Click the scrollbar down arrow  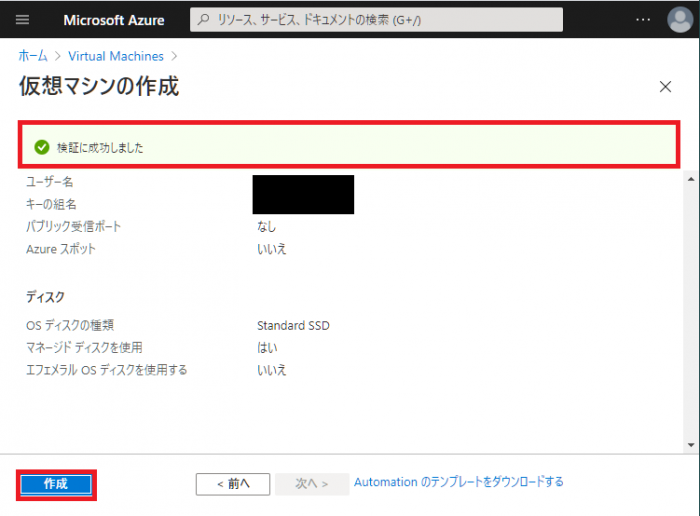[x=689, y=444]
